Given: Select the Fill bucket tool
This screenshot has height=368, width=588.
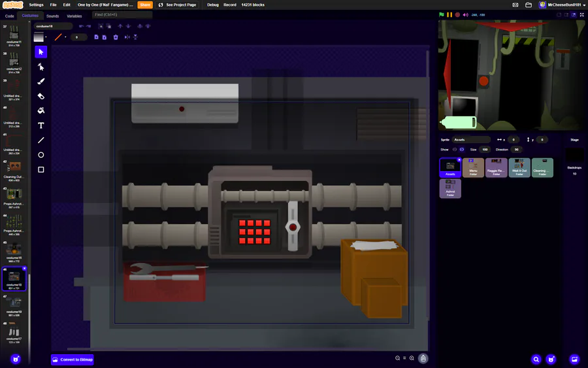Looking at the screenshot, I should click(x=41, y=110).
